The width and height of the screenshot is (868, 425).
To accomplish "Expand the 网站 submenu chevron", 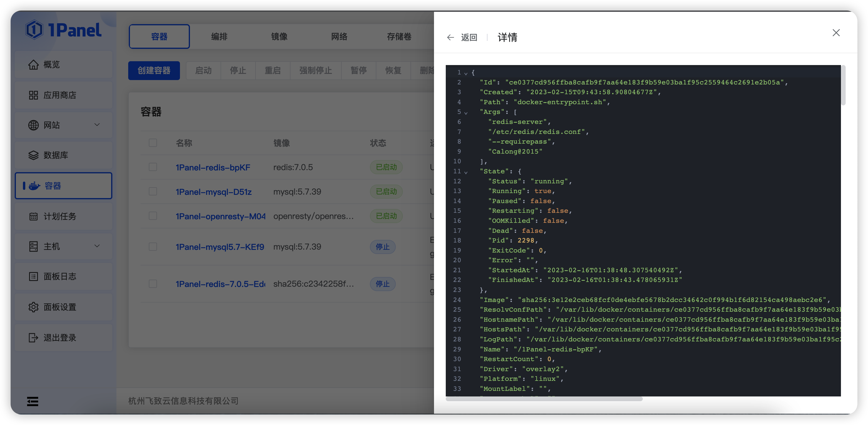I will [x=97, y=125].
